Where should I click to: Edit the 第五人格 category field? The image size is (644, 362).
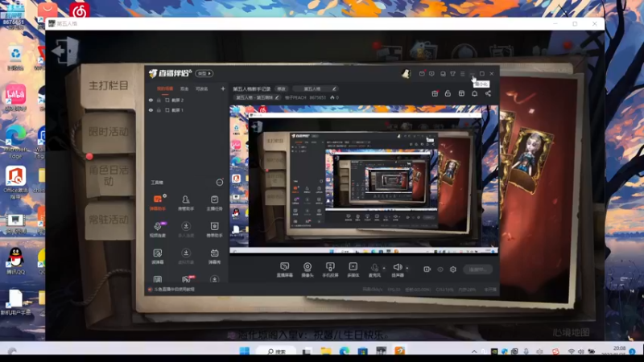[316, 88]
